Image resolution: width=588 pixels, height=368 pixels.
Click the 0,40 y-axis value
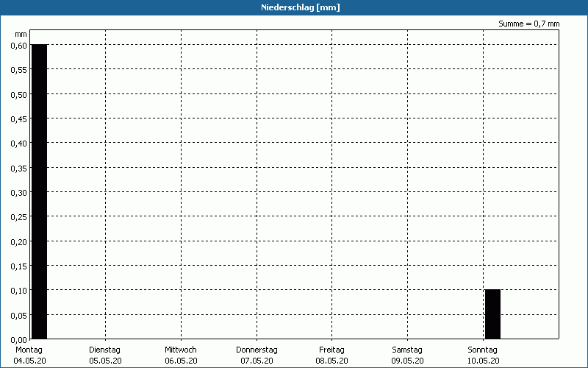tap(19, 144)
